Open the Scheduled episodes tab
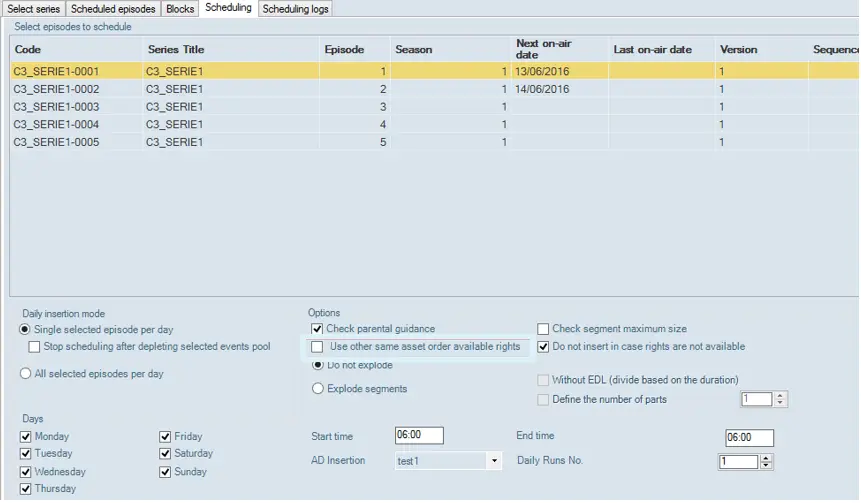Image resolution: width=861 pixels, height=503 pixels. [x=112, y=9]
